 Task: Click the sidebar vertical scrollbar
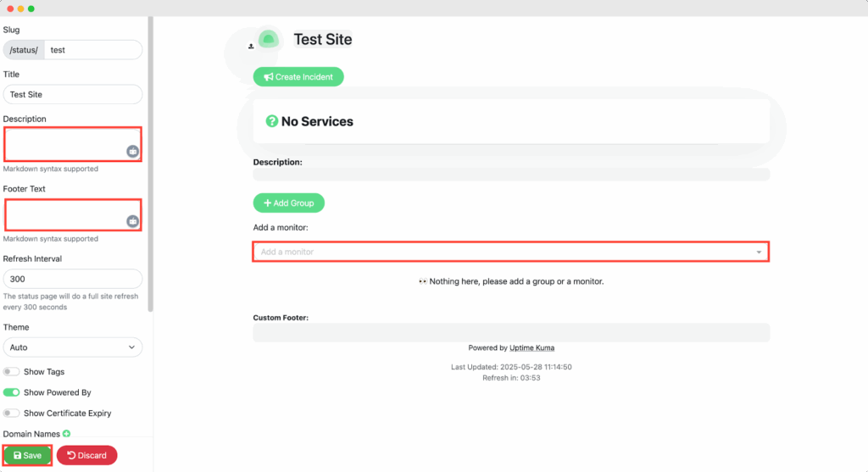(x=151, y=161)
